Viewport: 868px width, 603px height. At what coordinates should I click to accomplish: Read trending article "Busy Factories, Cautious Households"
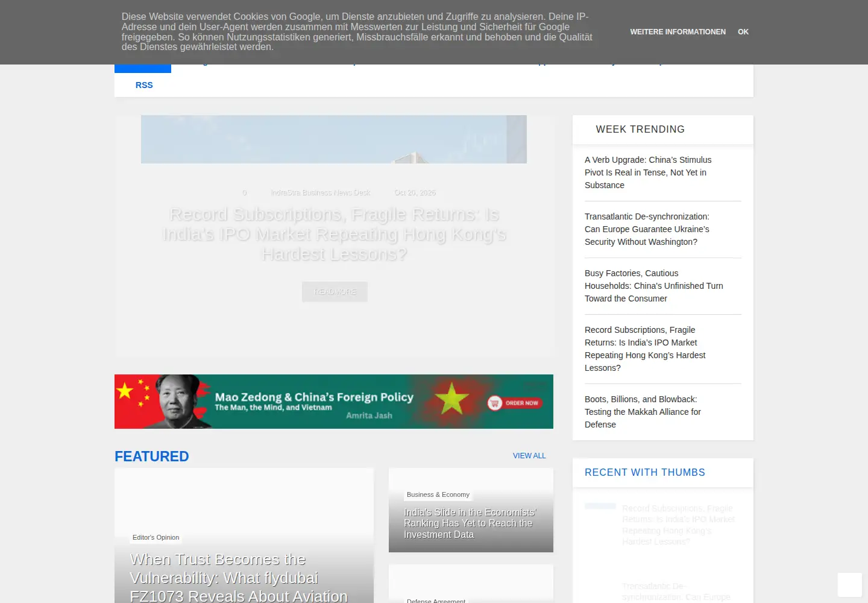tap(654, 286)
